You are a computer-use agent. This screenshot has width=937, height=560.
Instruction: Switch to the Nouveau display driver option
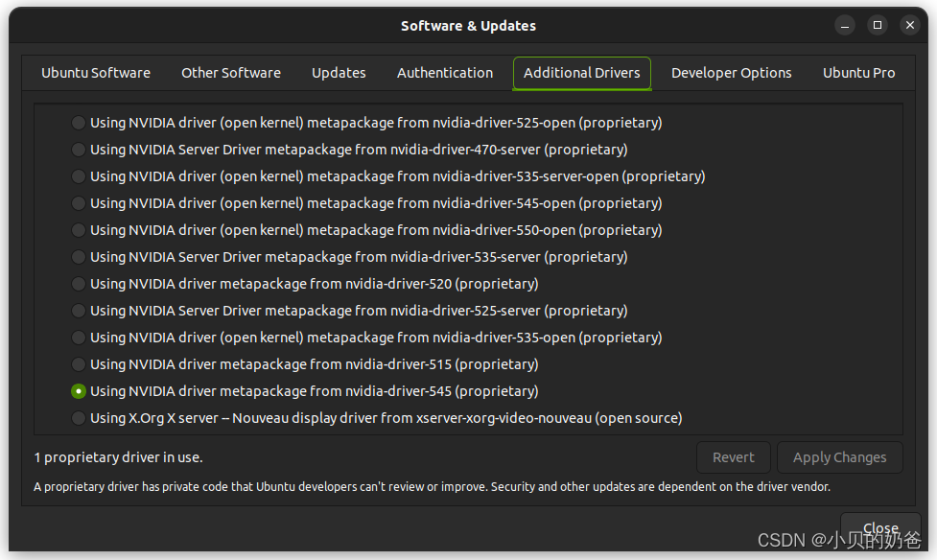point(79,418)
